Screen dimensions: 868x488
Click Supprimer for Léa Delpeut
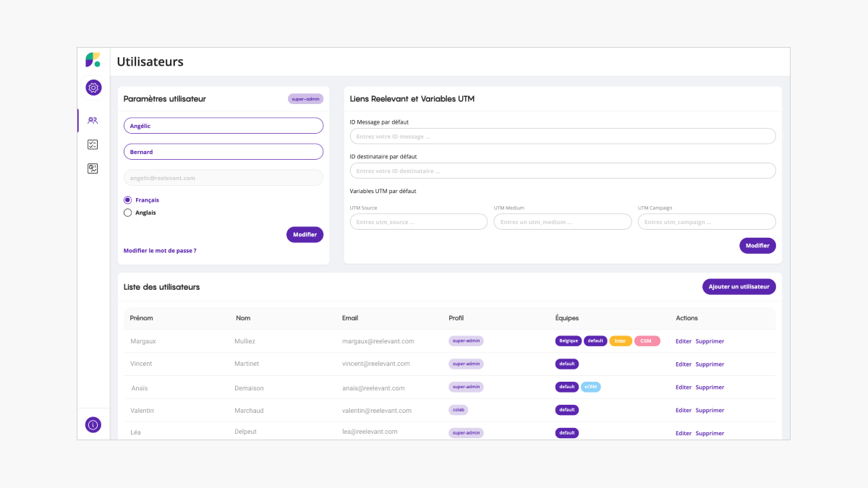coord(710,434)
